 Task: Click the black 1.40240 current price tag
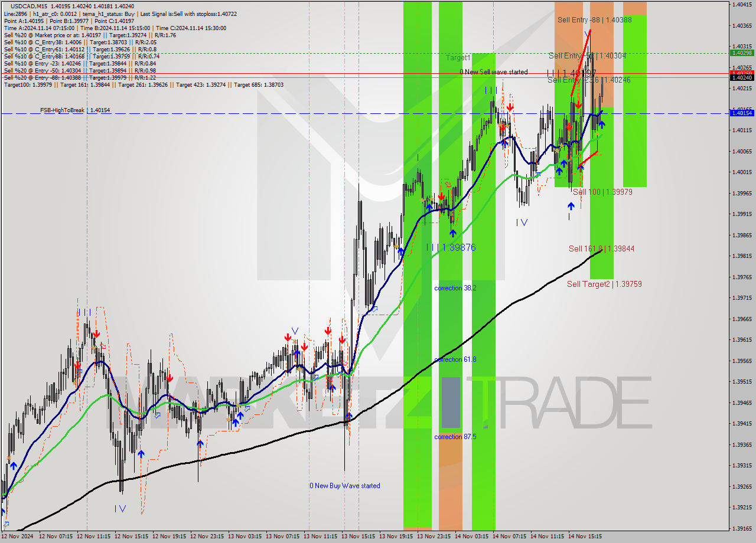click(x=741, y=77)
